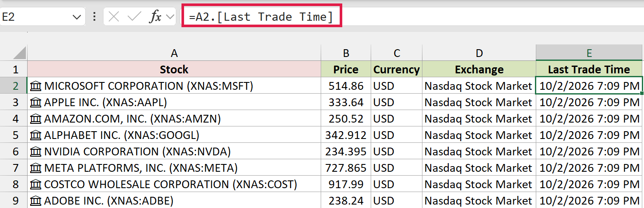
Task: Click the formula bar options three-dot handle
Action: pyautogui.click(x=94, y=17)
